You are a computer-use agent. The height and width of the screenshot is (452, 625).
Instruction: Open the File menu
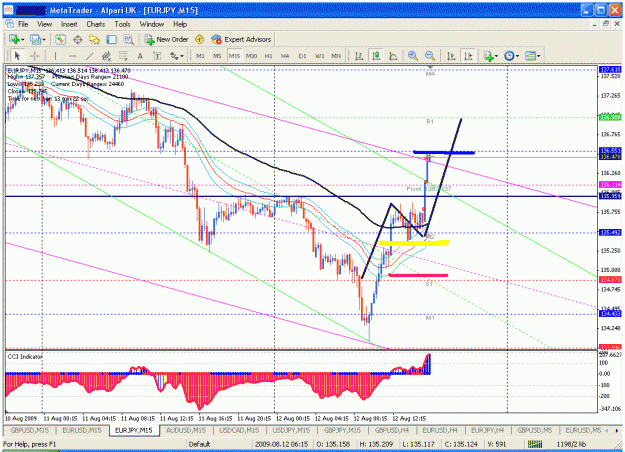click(23, 24)
